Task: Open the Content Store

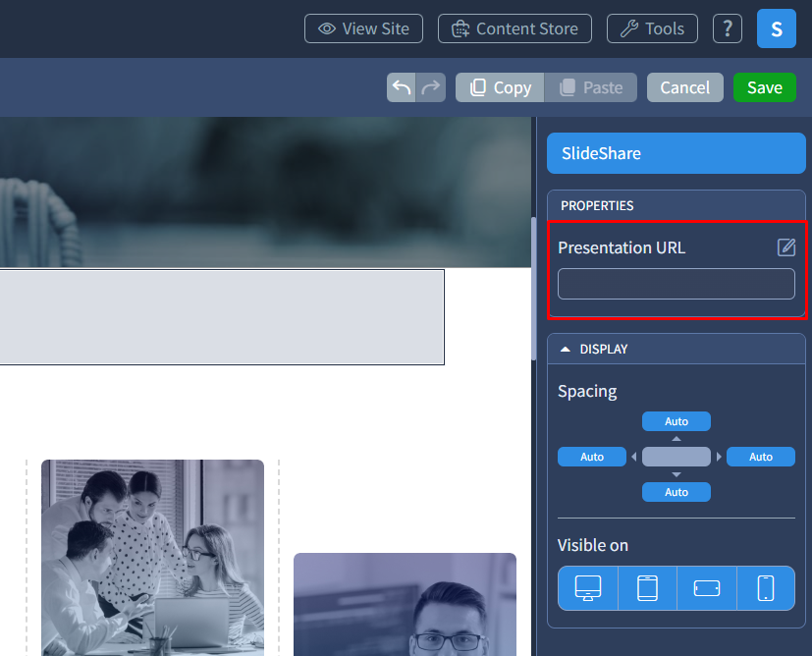Action: [x=514, y=28]
